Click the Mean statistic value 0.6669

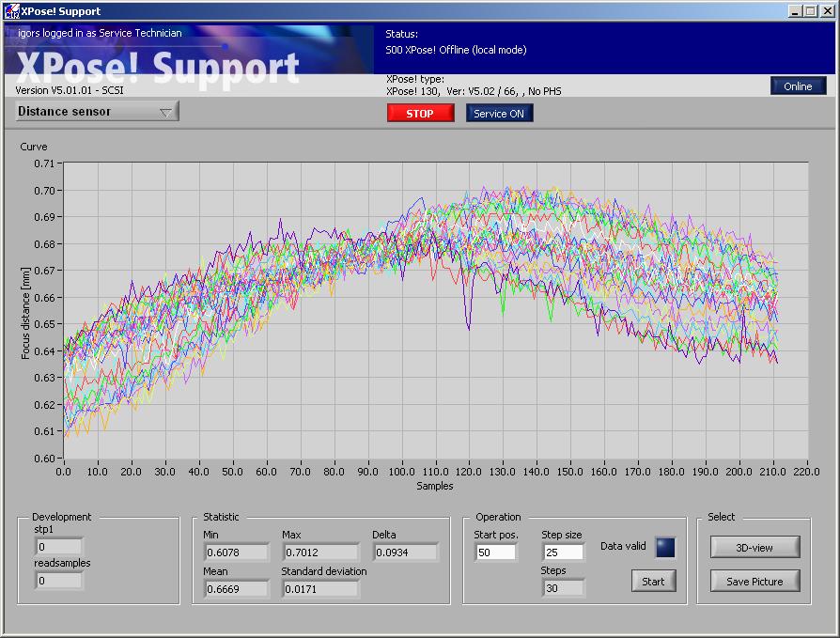(236, 589)
